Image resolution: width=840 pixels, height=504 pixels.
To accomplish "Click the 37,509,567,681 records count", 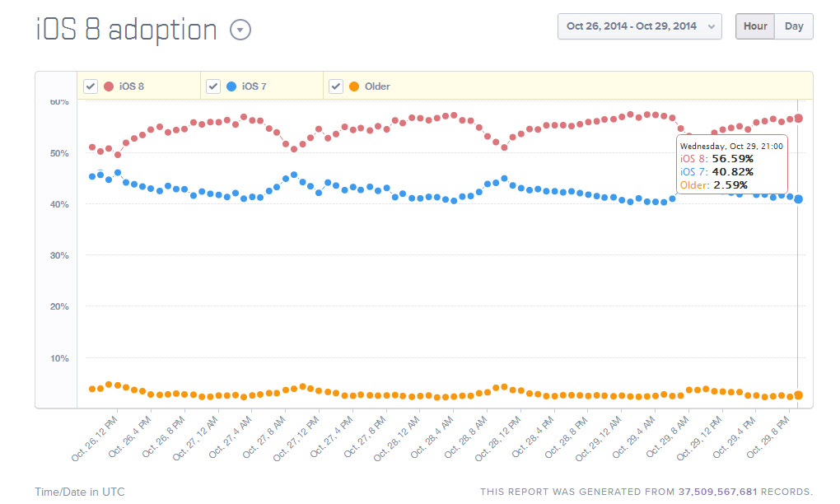I will pyautogui.click(x=718, y=492).
